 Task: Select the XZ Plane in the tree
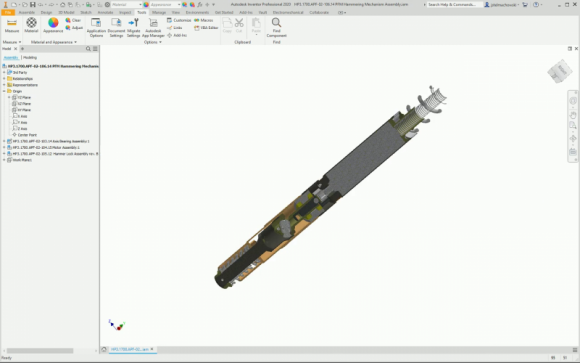tap(21, 104)
